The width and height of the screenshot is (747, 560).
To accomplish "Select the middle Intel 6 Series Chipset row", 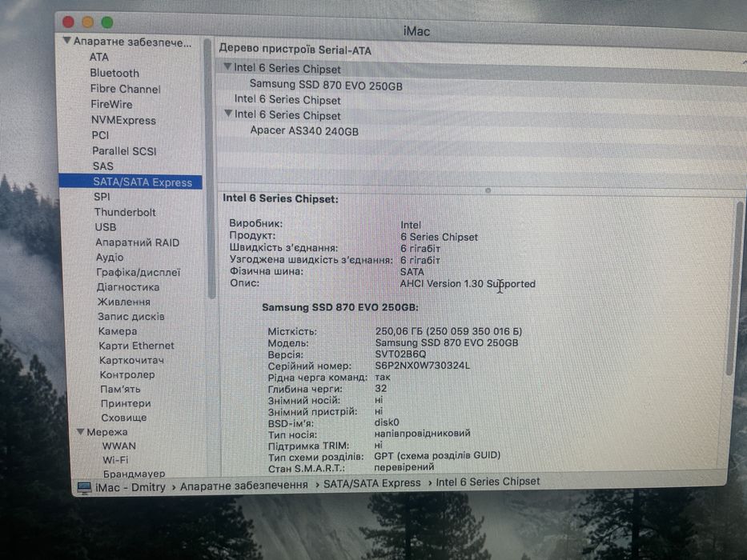I will coord(287,100).
